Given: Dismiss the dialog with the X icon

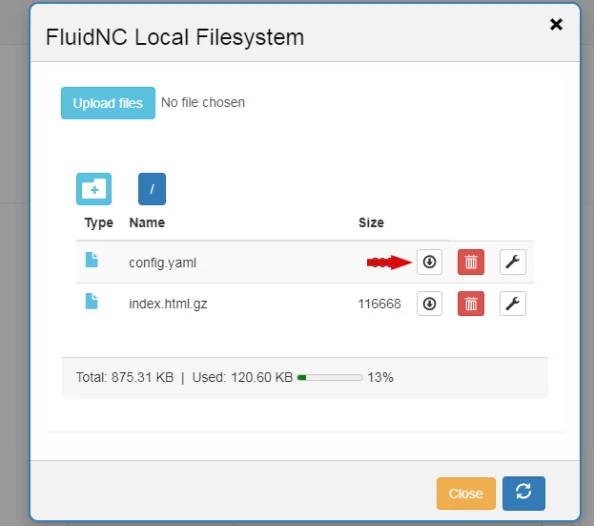Looking at the screenshot, I should click(x=556, y=25).
